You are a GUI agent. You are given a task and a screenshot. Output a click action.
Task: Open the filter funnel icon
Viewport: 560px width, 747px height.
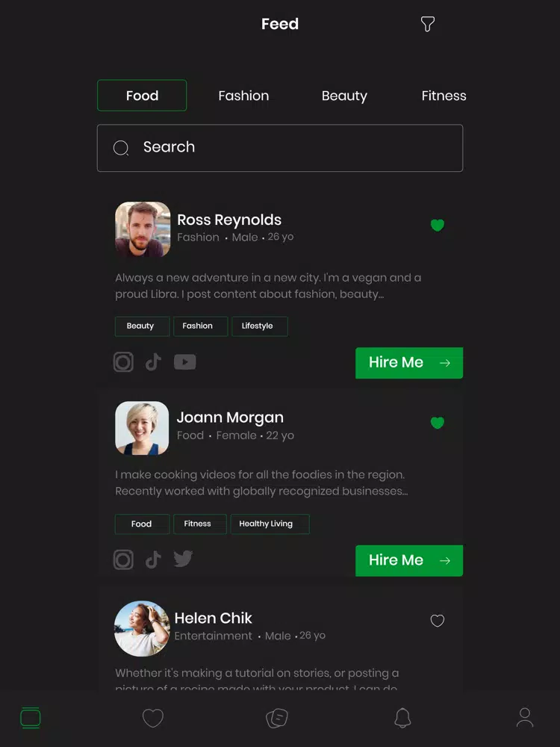click(428, 24)
